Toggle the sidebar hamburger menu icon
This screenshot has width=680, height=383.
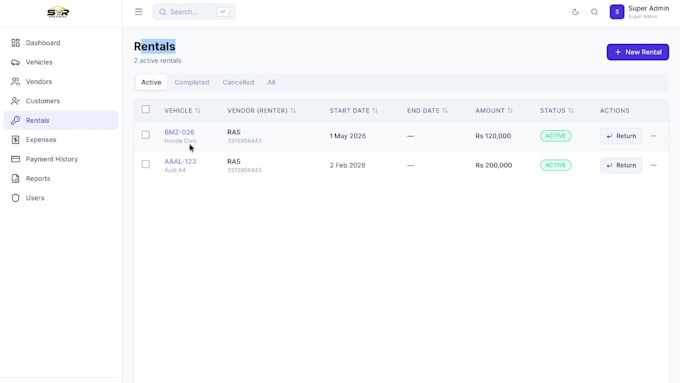point(138,12)
